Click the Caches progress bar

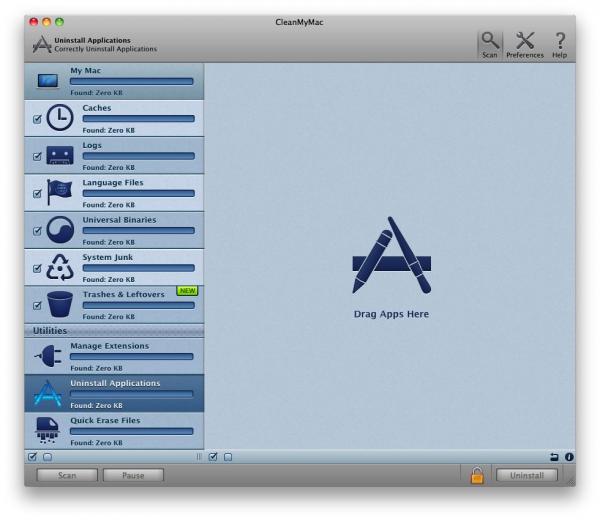pos(139,119)
